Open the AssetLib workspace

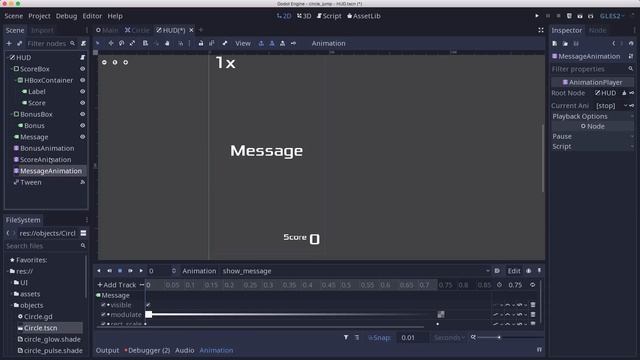tap(364, 16)
